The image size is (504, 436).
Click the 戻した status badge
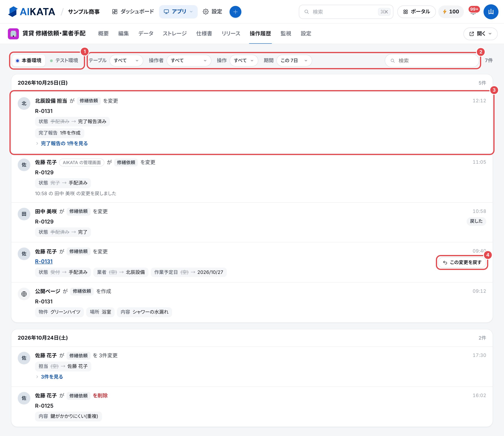[x=476, y=221]
